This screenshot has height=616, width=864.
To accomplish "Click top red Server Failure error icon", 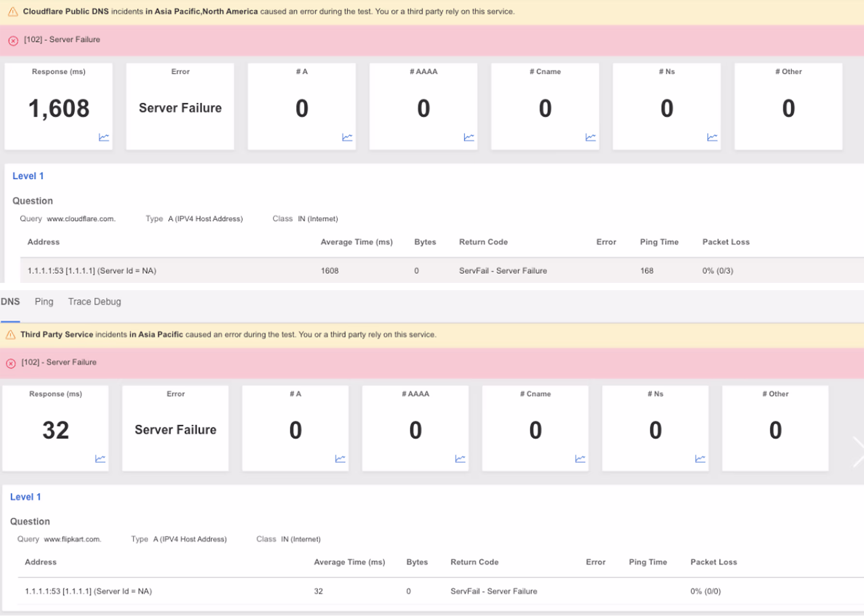I will (x=13, y=41).
